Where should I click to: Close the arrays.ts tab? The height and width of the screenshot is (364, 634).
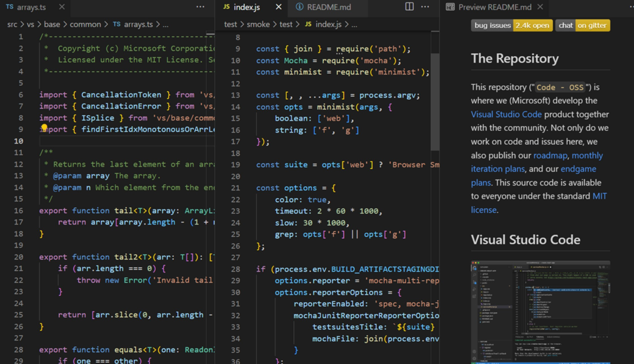(62, 7)
